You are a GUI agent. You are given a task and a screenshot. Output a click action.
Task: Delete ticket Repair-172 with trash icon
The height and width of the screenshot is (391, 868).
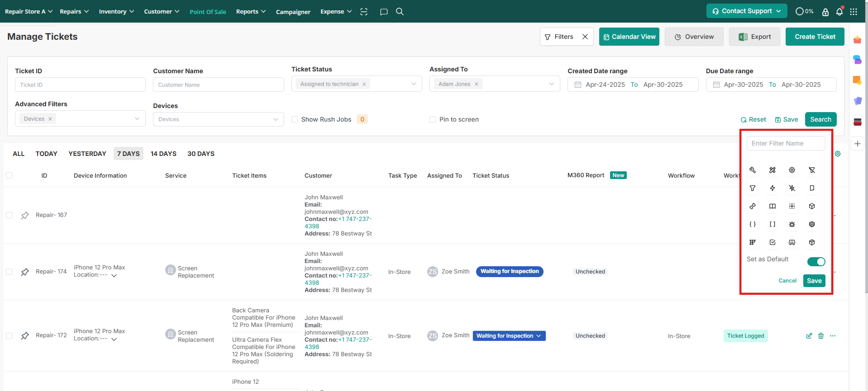(821, 336)
